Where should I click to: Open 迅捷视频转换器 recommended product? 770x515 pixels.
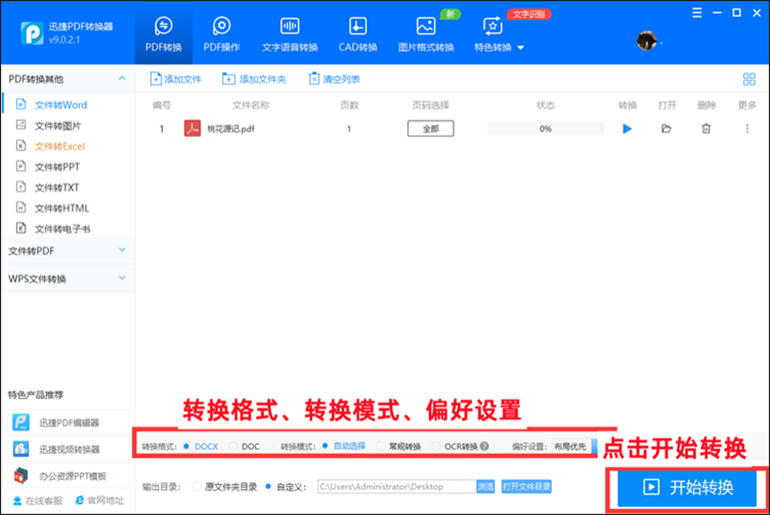click(68, 449)
